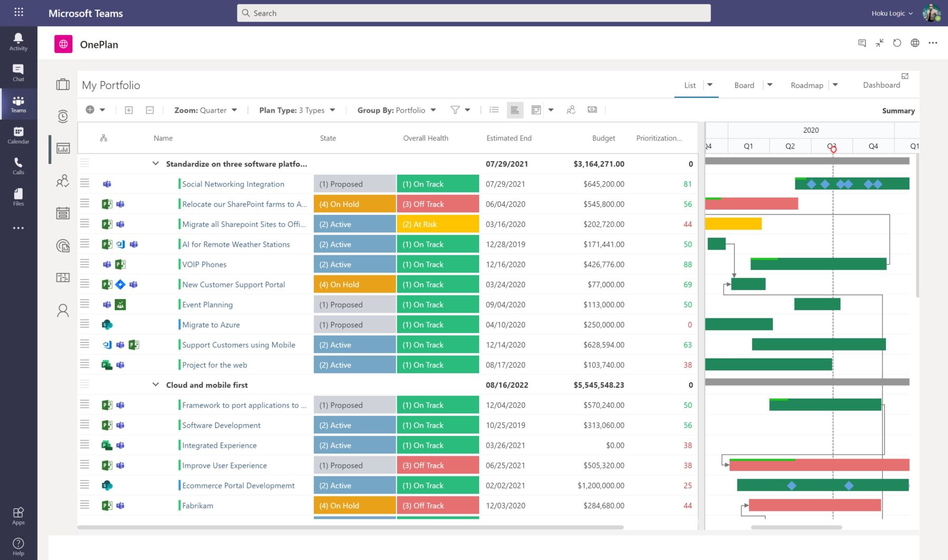Click the On Hold state of New Customer Support Portal
The width and height of the screenshot is (948, 560).
tap(354, 284)
